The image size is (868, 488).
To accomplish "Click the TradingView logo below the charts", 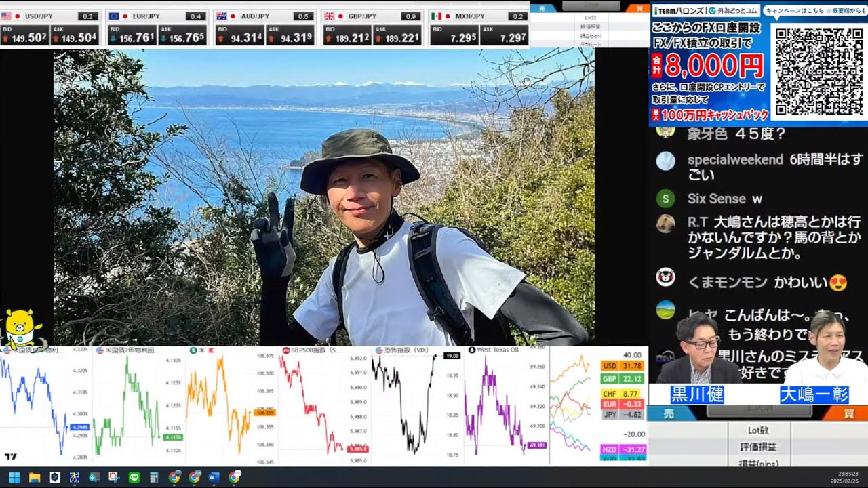I will (x=9, y=457).
